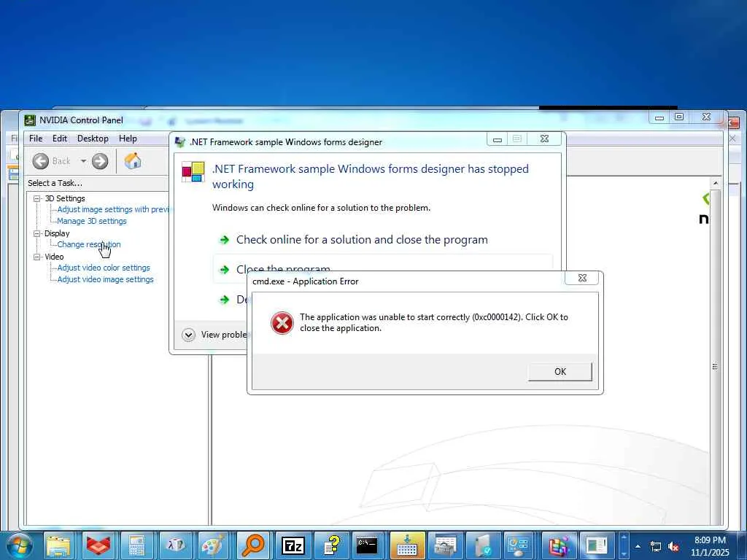Collapse the 3D Settings tree node
Screen dimensions: 747x560
click(x=36, y=198)
